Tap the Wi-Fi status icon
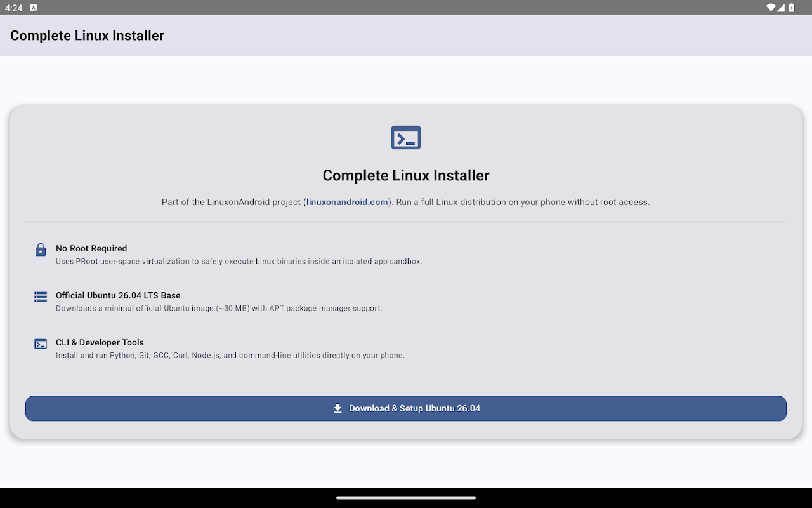Image resolution: width=812 pixels, height=508 pixels. pos(771,8)
